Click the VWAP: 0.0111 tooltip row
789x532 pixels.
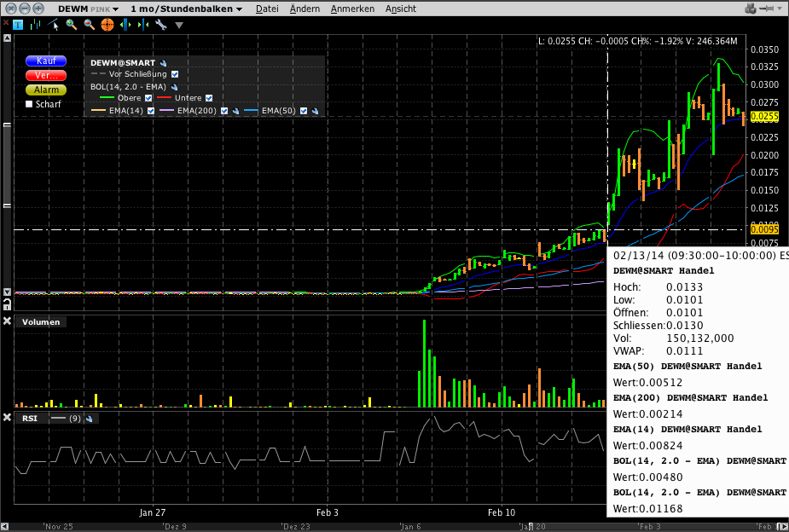(658, 351)
